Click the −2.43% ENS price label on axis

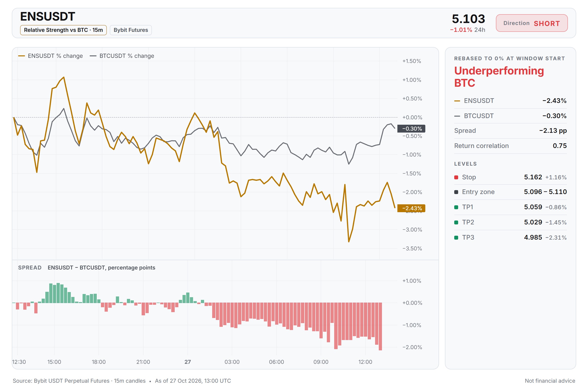pyautogui.click(x=411, y=208)
